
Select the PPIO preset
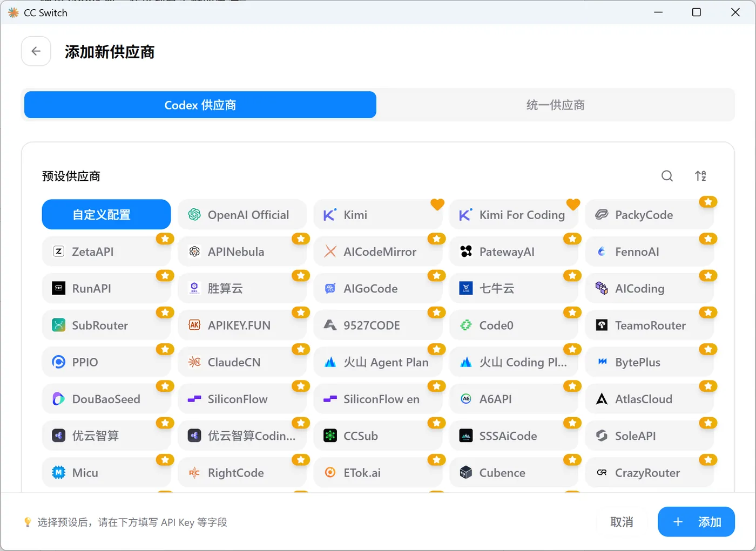tap(106, 362)
